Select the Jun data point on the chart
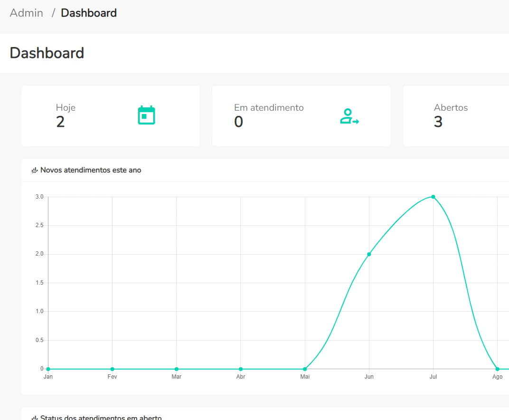509x420 pixels. pos(369,254)
